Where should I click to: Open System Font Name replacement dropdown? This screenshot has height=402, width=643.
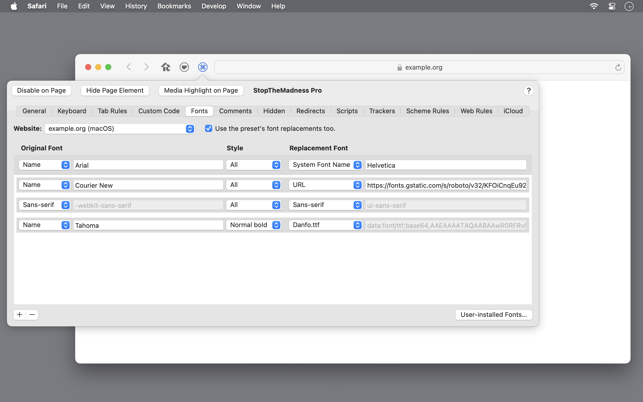(325, 164)
